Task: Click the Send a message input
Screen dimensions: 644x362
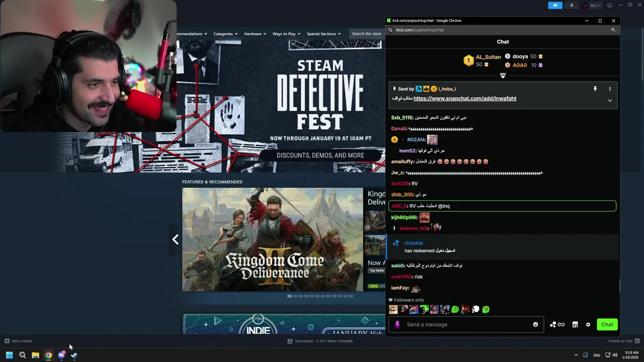Action: click(467, 324)
